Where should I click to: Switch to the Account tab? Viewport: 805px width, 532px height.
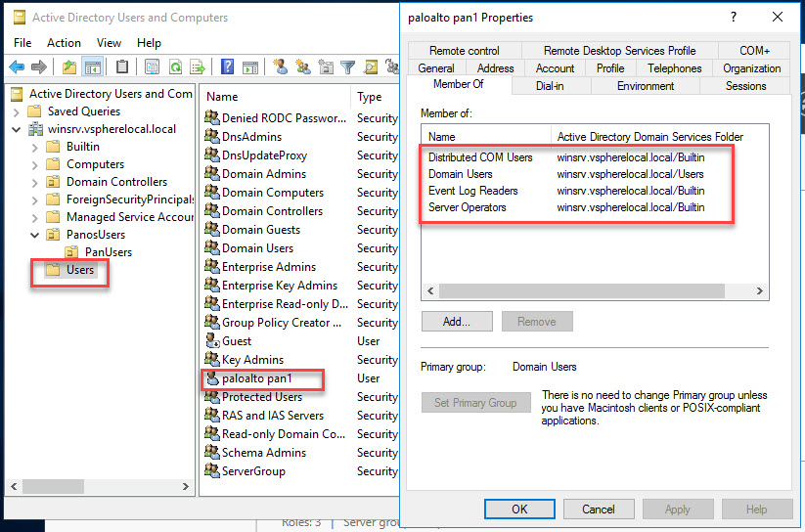(555, 68)
